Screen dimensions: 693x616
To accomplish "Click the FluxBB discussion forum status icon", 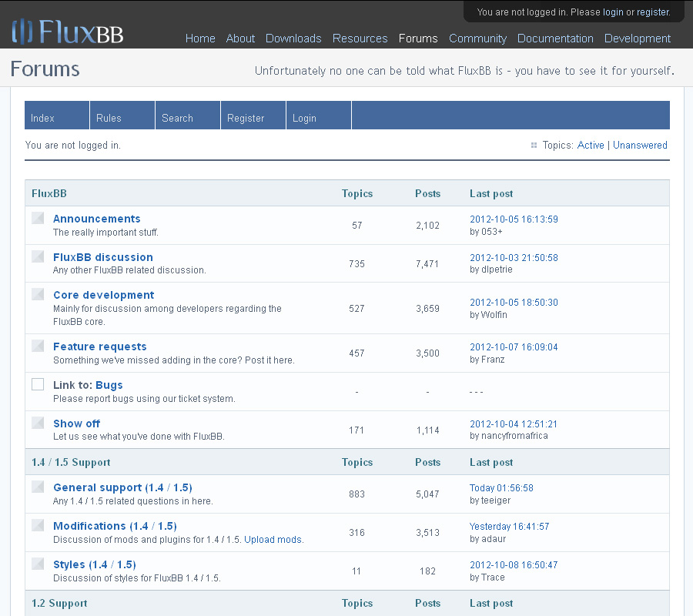I will pos(38,256).
